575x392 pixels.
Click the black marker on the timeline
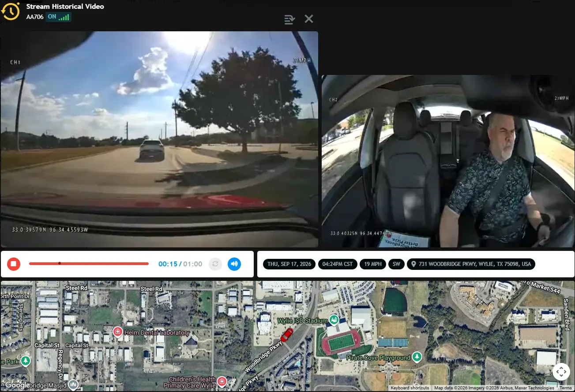(x=60, y=264)
